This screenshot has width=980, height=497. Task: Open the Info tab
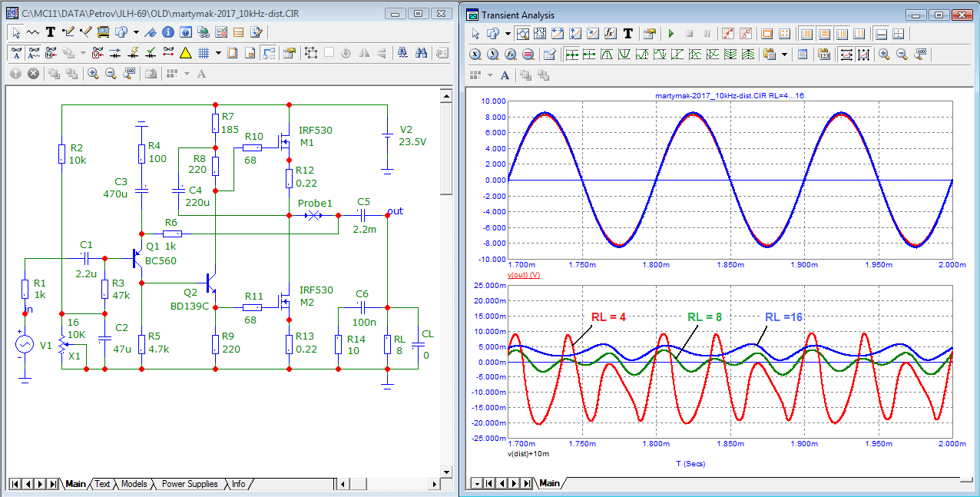239,484
